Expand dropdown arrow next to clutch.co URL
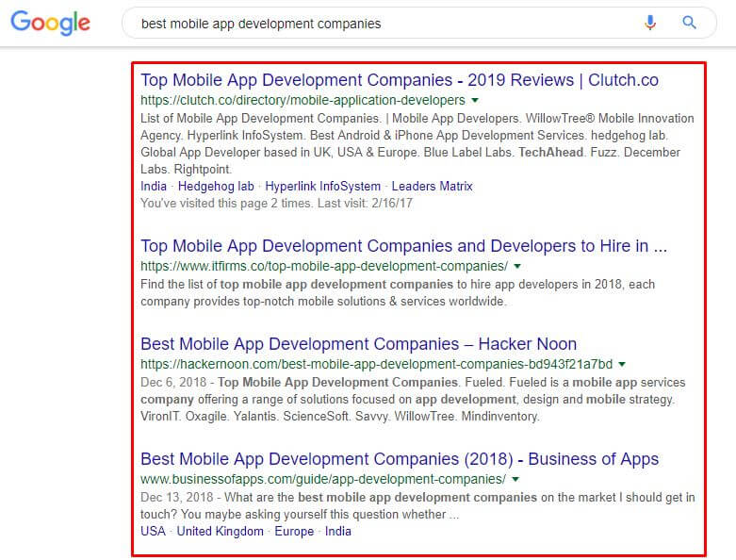The width and height of the screenshot is (736, 560). tap(475, 100)
